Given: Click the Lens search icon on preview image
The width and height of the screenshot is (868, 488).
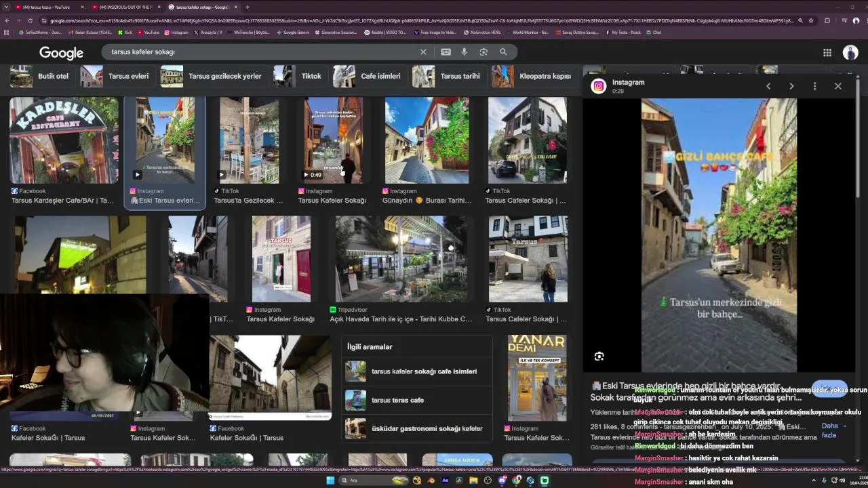Looking at the screenshot, I should point(599,357).
